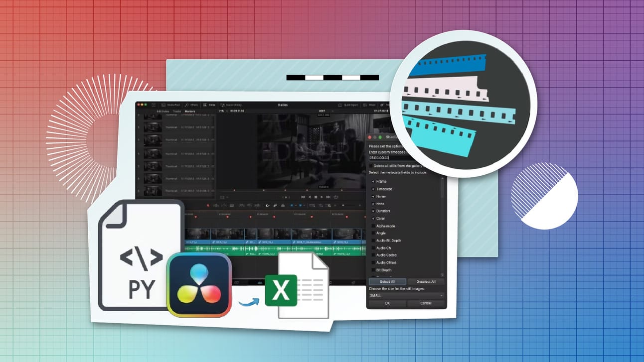The width and height of the screenshot is (644, 362).
Task: Check the Audio Offset metadata field
Action: click(373, 262)
